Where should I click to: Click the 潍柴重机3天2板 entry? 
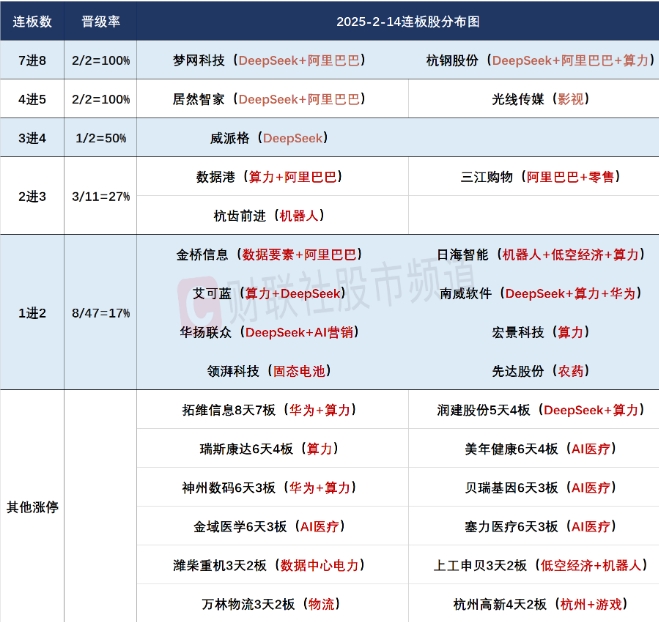tap(269, 565)
